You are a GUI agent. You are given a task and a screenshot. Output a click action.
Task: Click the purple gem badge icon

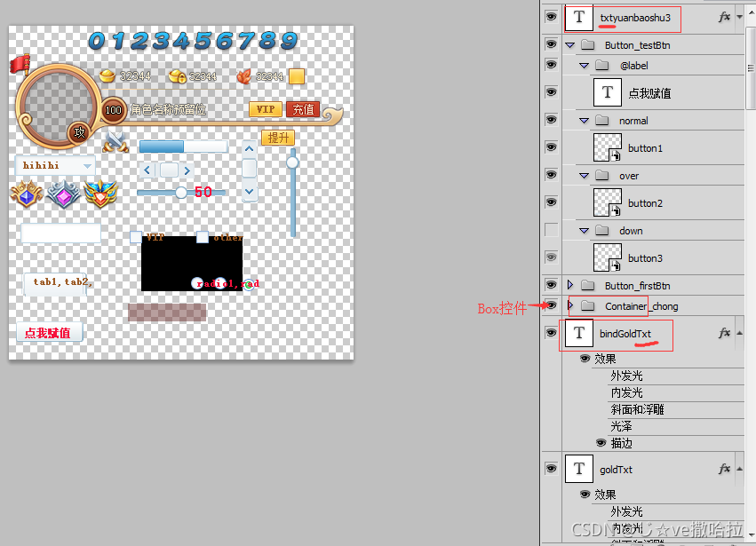[63, 194]
